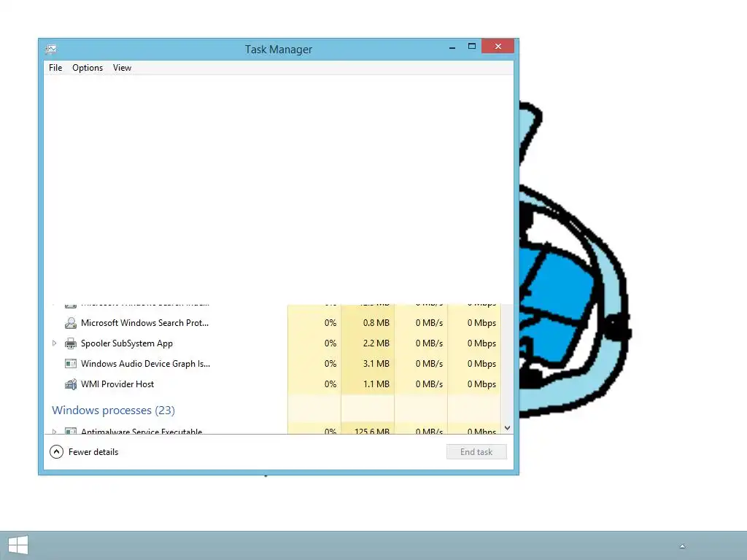This screenshot has height=560, width=747.
Task: Open the File menu
Action: [55, 68]
